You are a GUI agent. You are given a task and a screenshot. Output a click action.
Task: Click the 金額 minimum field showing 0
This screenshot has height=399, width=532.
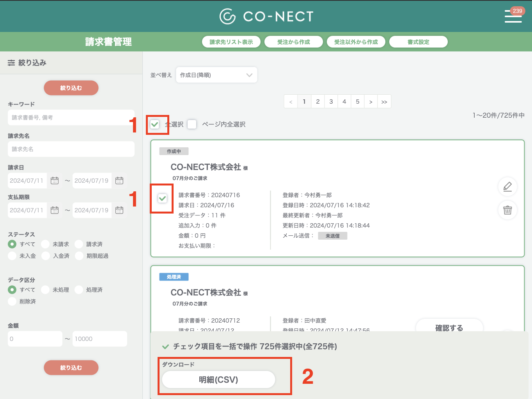(x=35, y=339)
